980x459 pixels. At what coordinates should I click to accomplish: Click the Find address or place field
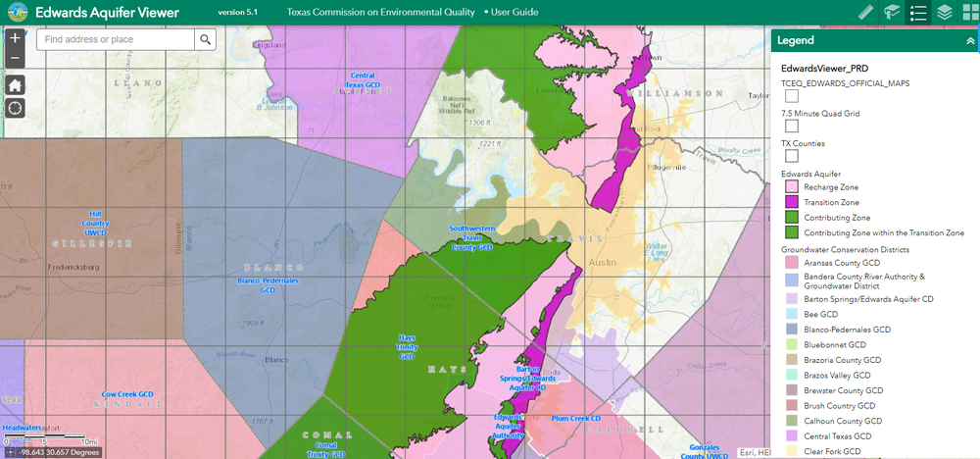coord(115,39)
